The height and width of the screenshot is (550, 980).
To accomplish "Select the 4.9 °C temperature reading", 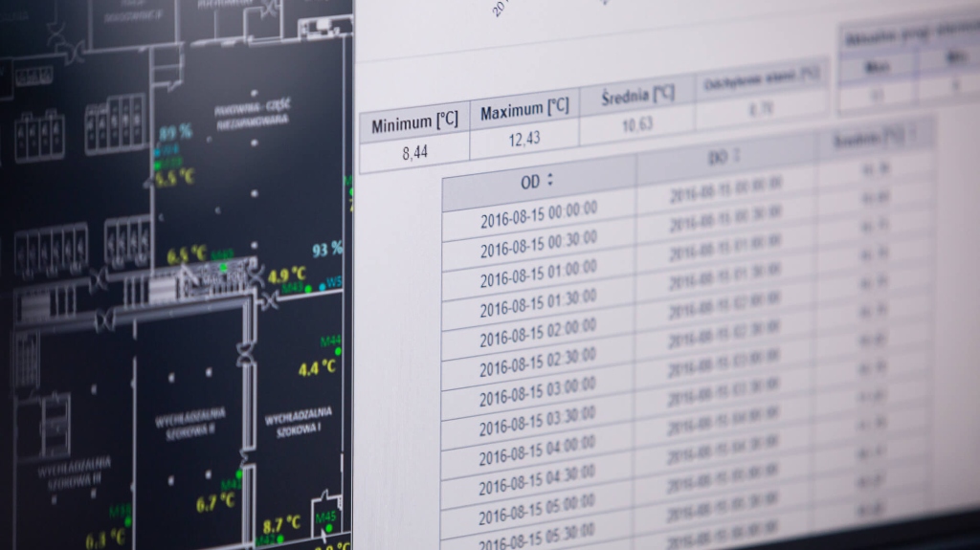I will pyautogui.click(x=286, y=275).
